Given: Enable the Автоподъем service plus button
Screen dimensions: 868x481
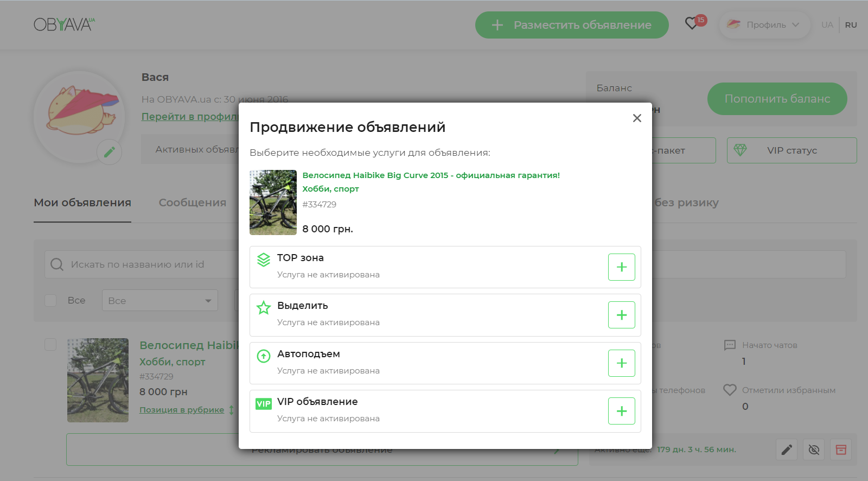Looking at the screenshot, I should click(x=621, y=363).
